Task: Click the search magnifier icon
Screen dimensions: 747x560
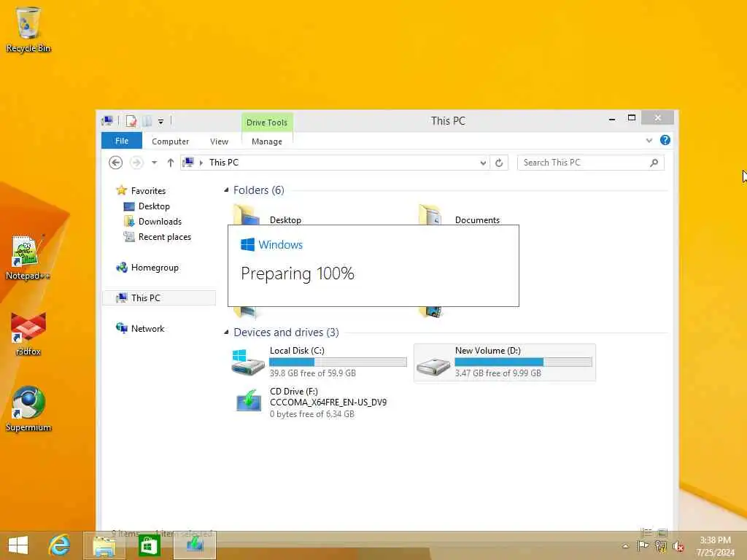Action: (654, 163)
